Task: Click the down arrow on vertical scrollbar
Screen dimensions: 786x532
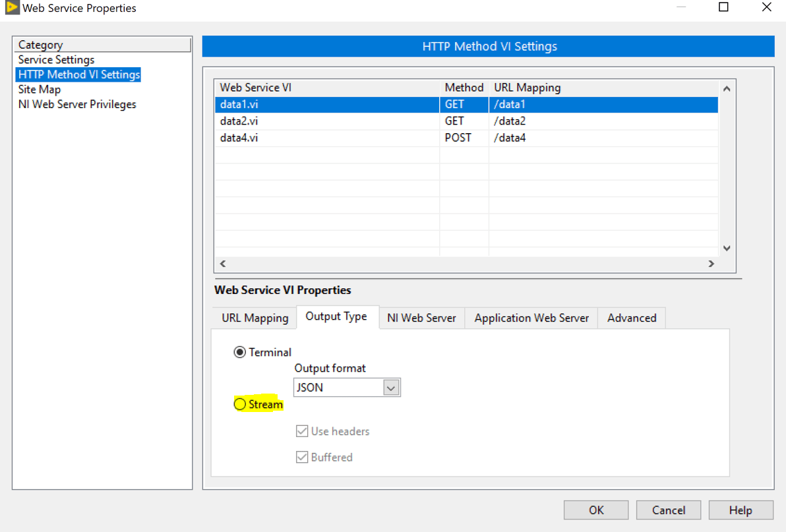Action: [726, 248]
